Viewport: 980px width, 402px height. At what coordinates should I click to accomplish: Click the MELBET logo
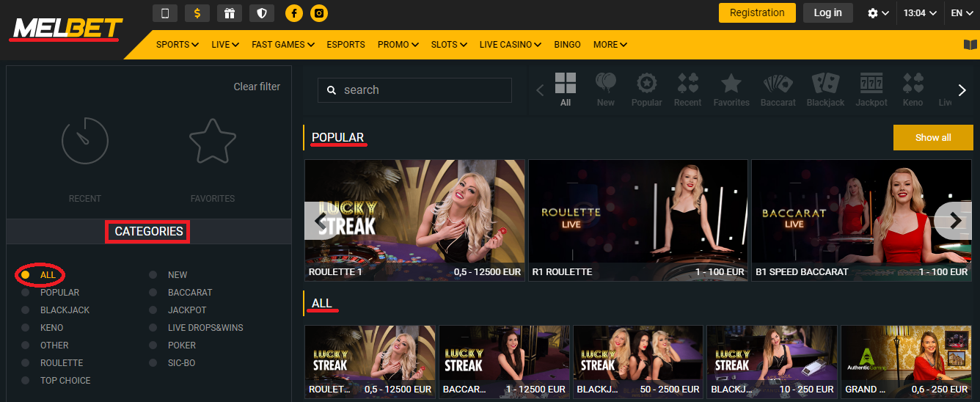(67, 29)
